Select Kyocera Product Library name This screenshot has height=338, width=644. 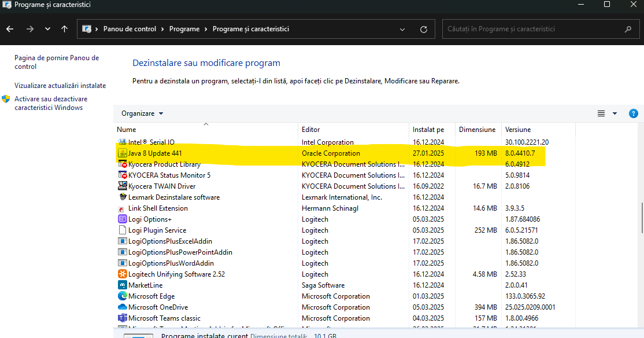point(164,164)
